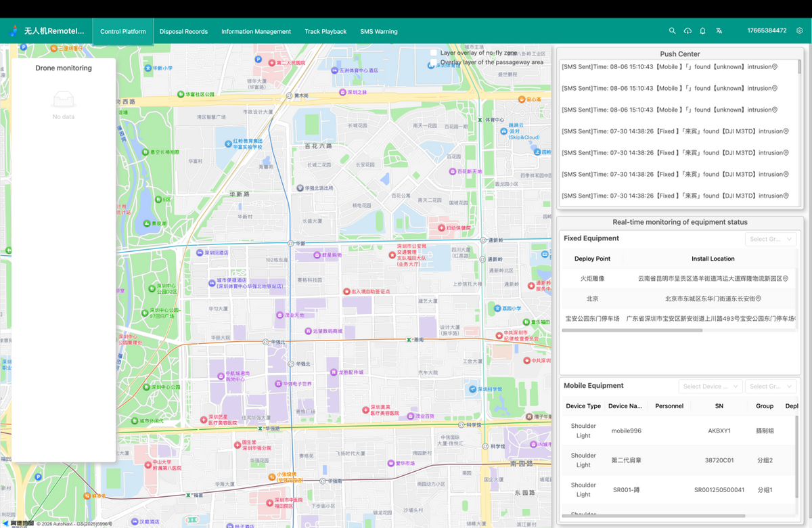Switch to Control Platform tab
812x528 pixels.
point(123,31)
